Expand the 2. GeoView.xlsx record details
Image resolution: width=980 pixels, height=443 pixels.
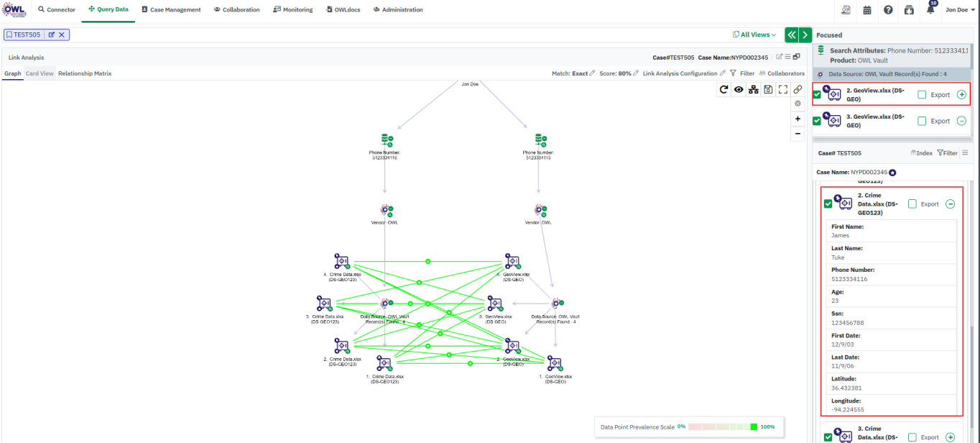(962, 95)
